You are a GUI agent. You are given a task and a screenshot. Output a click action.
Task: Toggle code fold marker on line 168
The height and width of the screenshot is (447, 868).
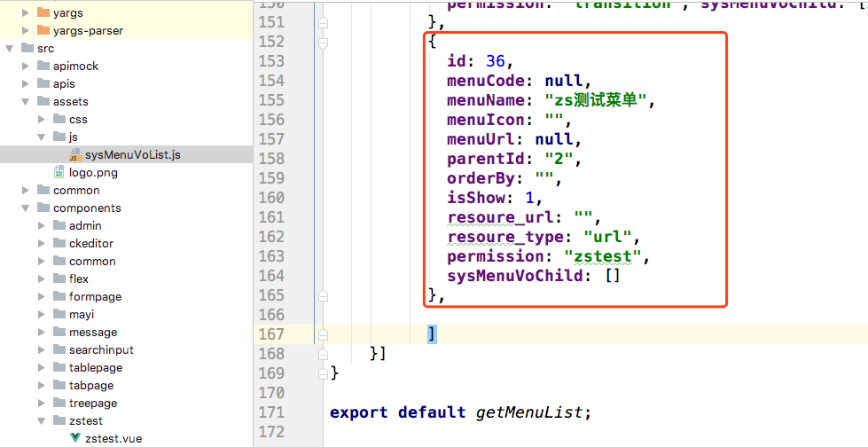pyautogui.click(x=324, y=354)
